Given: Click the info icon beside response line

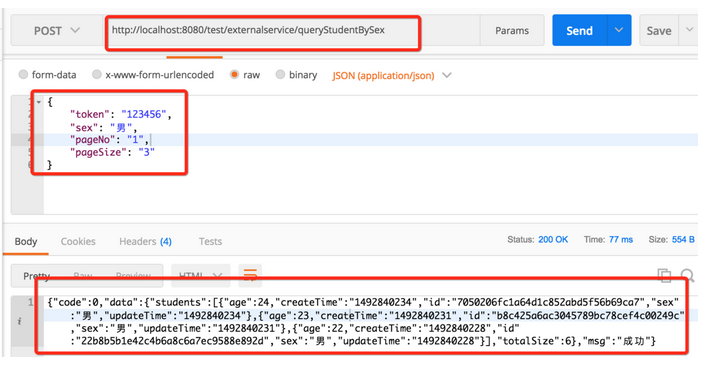Looking at the screenshot, I should tap(20, 322).
